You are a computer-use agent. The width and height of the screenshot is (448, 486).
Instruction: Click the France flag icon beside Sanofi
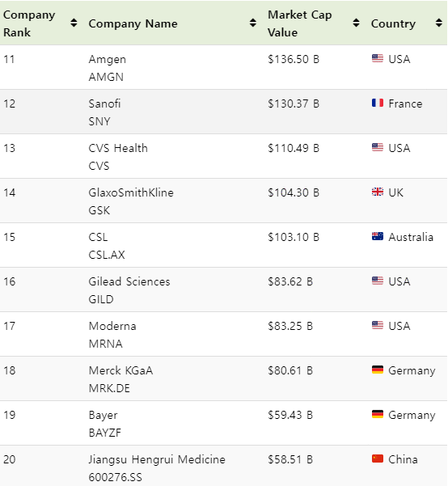pyautogui.click(x=378, y=103)
